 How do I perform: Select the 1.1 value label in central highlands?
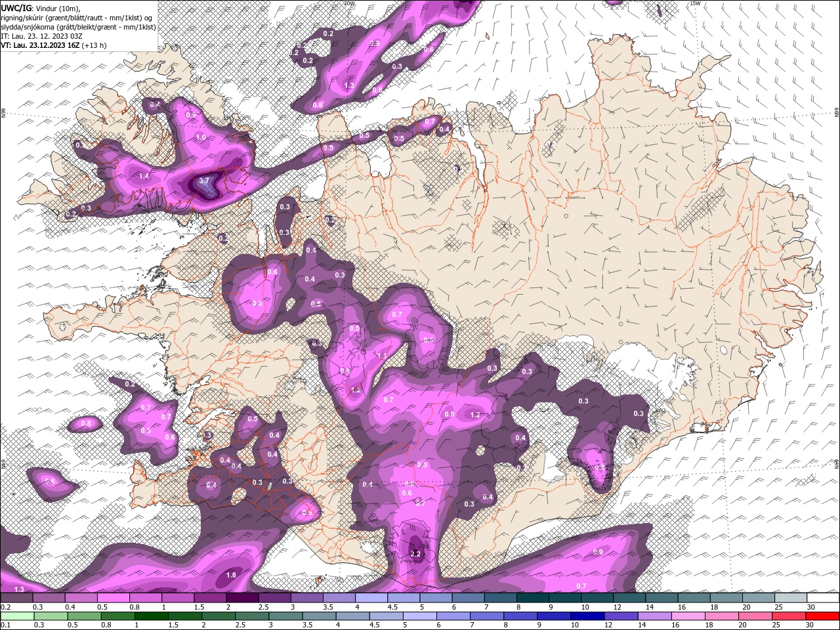(382, 356)
